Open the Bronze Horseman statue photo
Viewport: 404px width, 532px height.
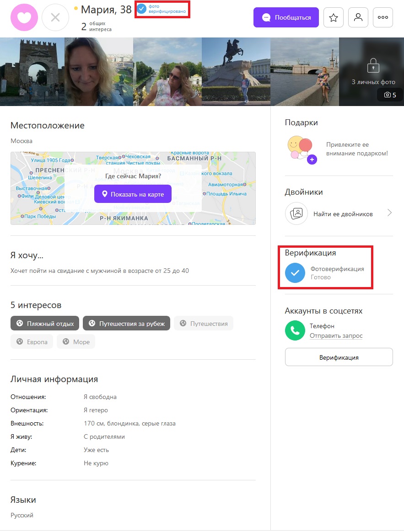tap(236, 72)
